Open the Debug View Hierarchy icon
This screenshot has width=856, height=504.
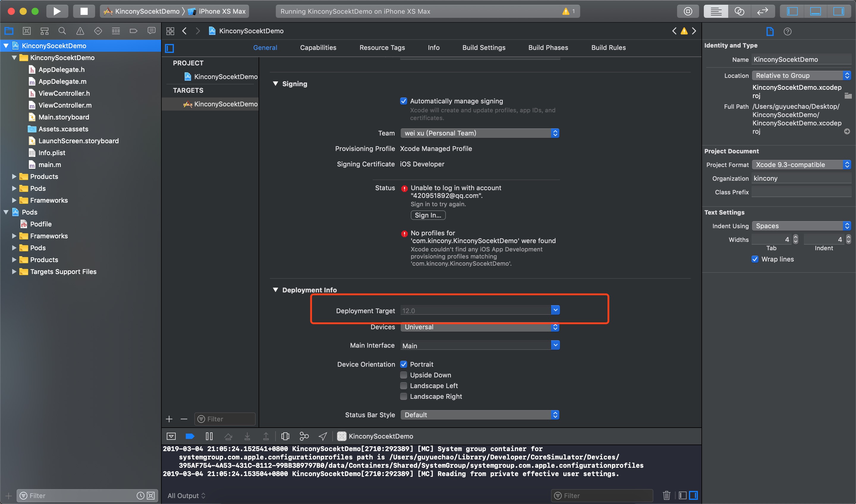[x=285, y=436]
